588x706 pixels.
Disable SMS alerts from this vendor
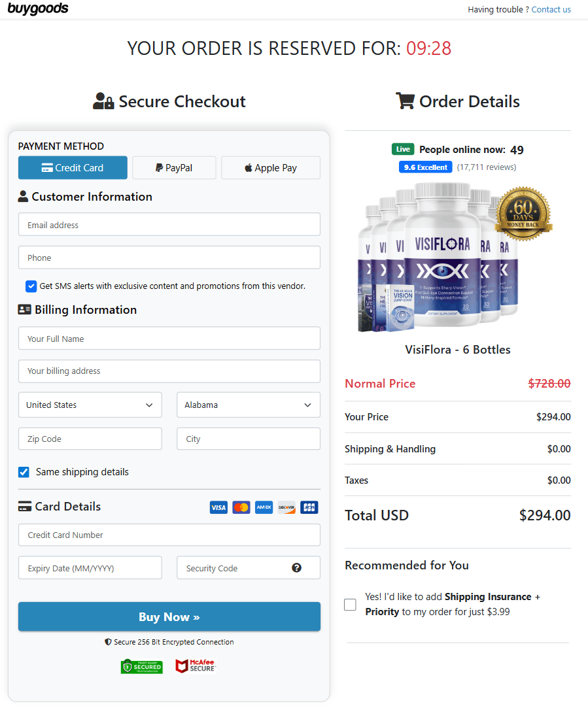point(31,286)
